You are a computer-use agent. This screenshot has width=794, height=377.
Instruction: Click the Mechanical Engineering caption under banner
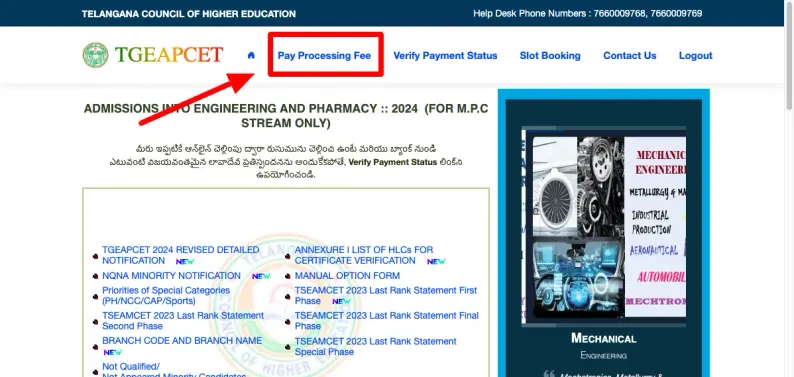tap(604, 346)
